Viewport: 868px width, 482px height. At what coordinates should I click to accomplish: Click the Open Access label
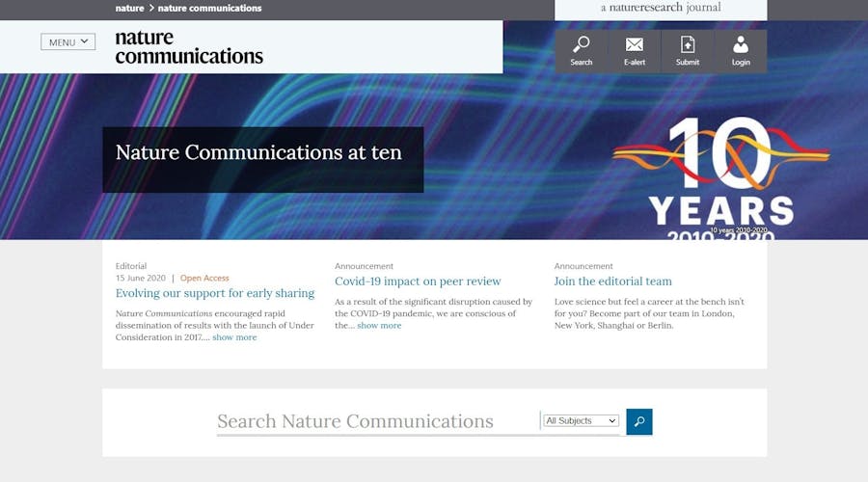[204, 278]
